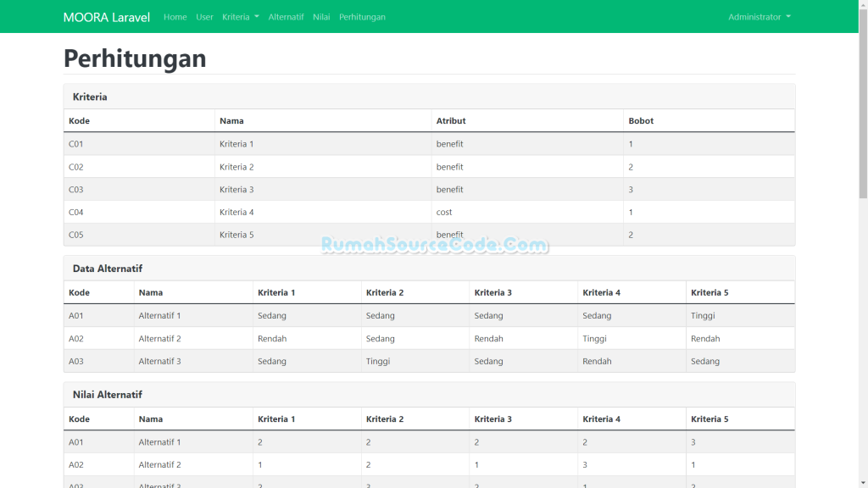
Task: Select the Kriteria 4 cost attribute cell
Action: coord(444,212)
